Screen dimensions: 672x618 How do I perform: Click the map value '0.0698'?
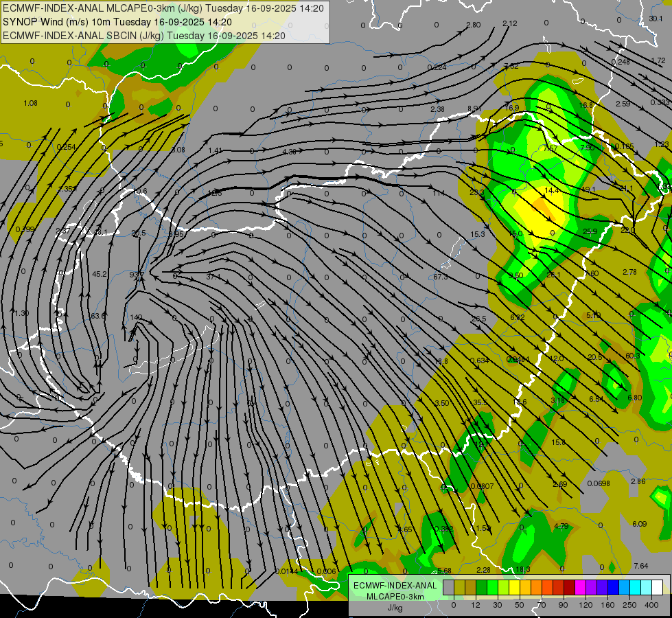pyautogui.click(x=599, y=484)
